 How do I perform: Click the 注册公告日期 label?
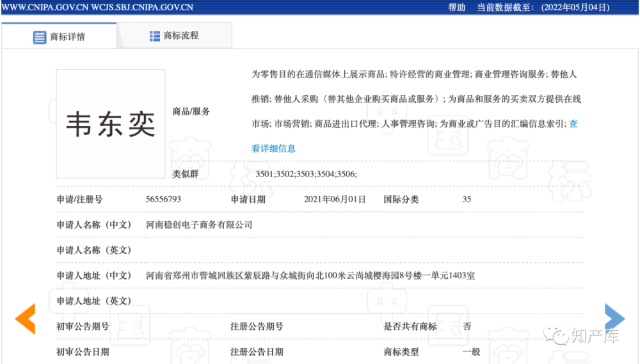[x=257, y=352]
